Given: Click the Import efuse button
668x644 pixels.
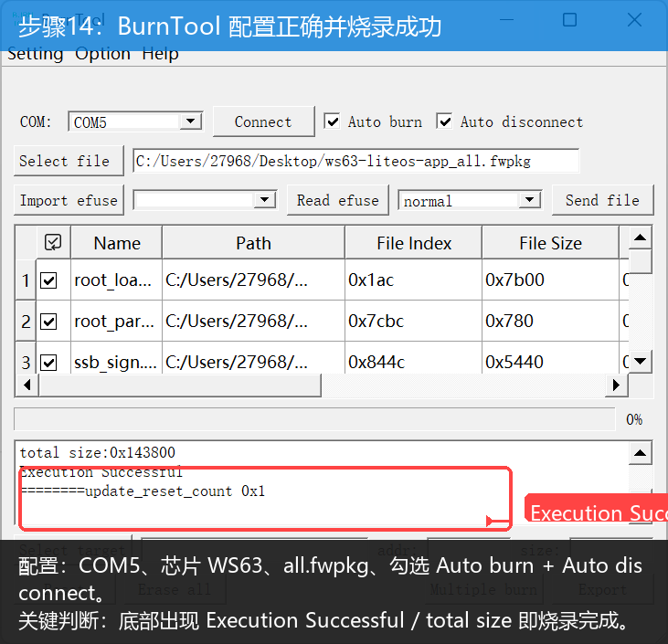Looking at the screenshot, I should pos(69,200).
